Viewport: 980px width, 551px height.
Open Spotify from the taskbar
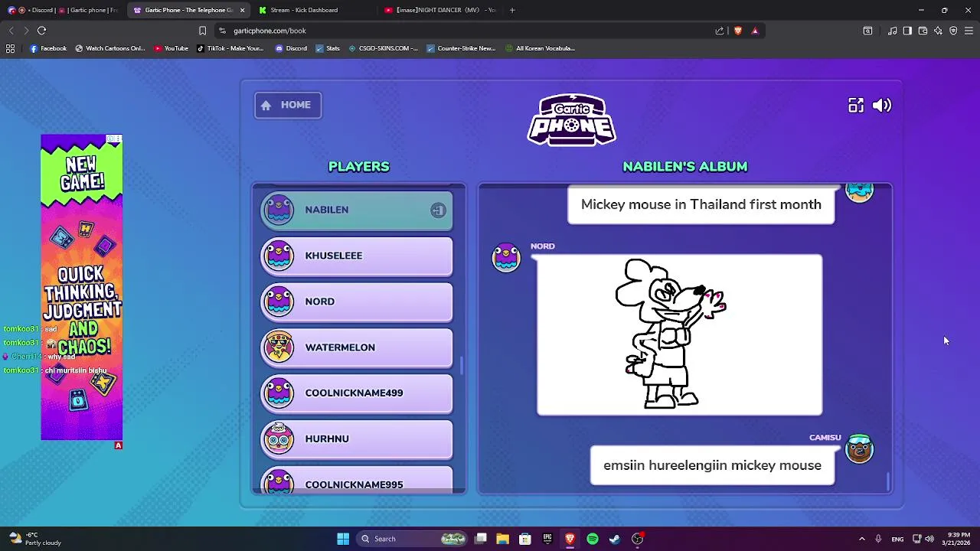point(593,539)
